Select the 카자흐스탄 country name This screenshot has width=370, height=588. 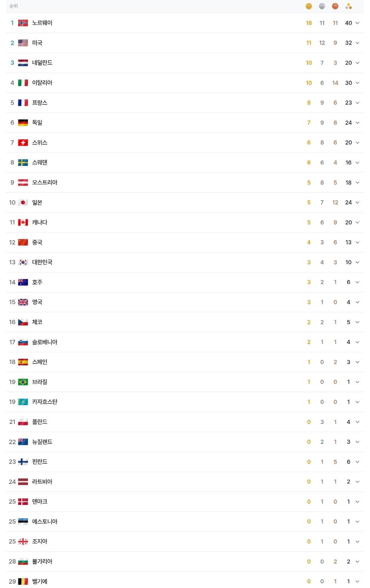[45, 402]
